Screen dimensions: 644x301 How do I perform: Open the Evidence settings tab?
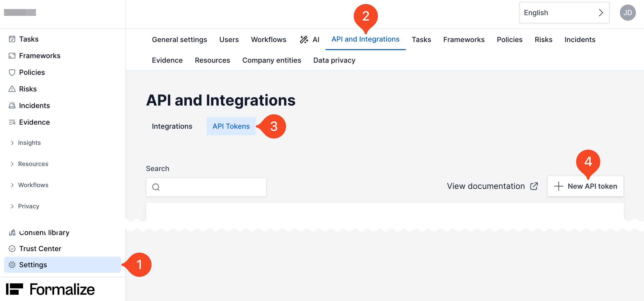167,60
